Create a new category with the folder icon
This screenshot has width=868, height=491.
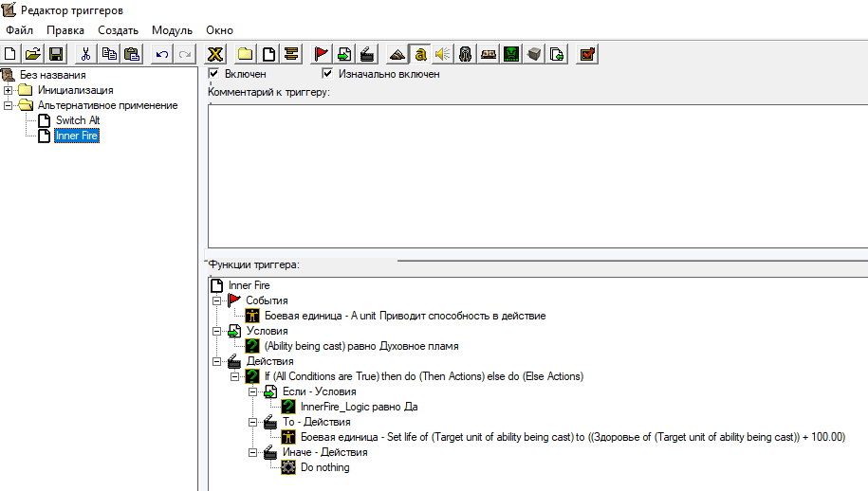(x=246, y=54)
